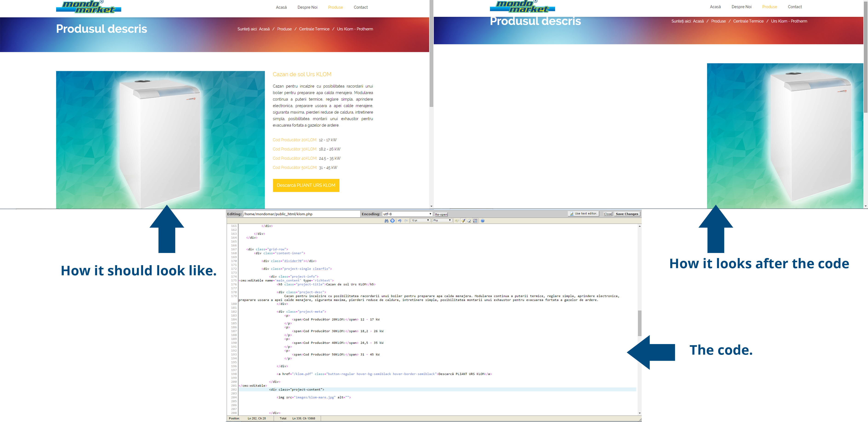Image resolution: width=868 pixels, height=422 pixels.
Task: Click 'Cod Producător 30KLOM' label text
Action: point(294,149)
